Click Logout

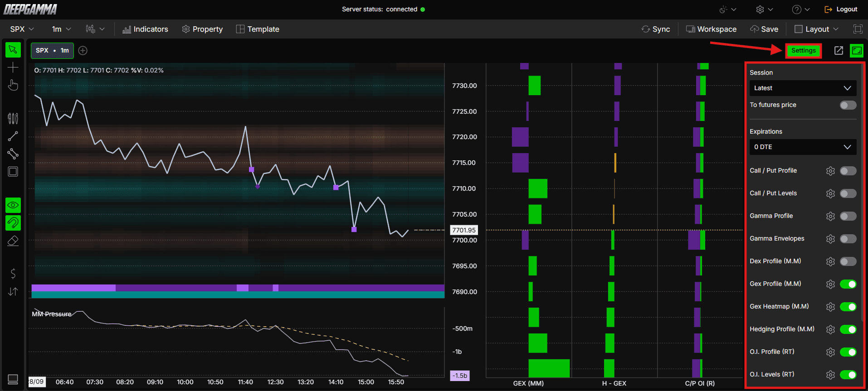(x=841, y=9)
